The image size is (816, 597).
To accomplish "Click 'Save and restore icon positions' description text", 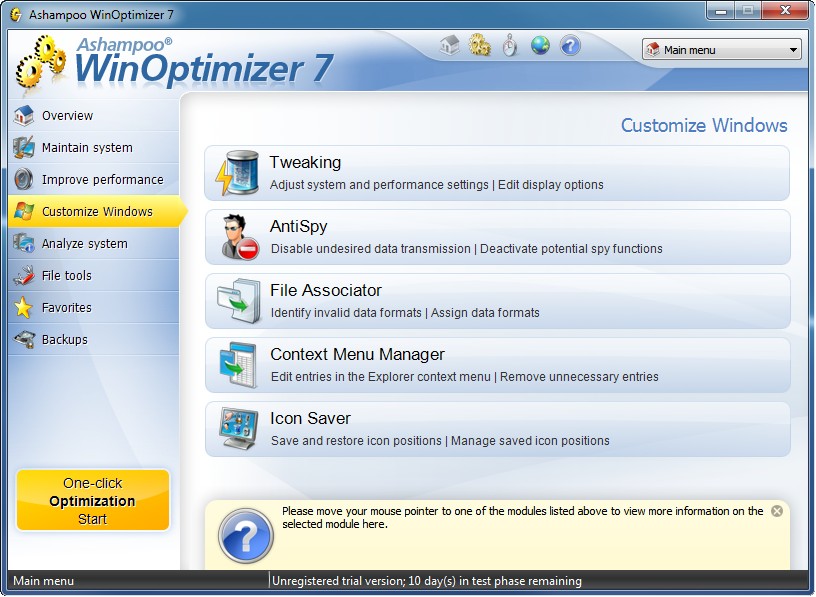I will (x=356, y=441).
